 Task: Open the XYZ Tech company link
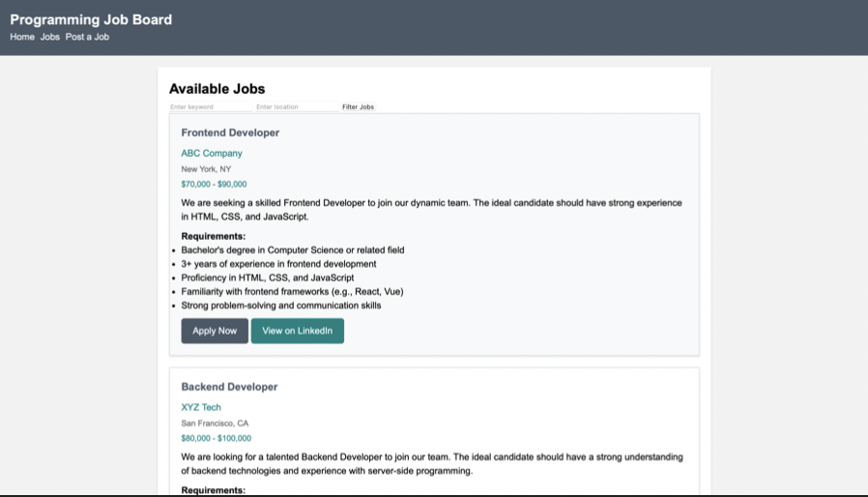[x=201, y=407]
